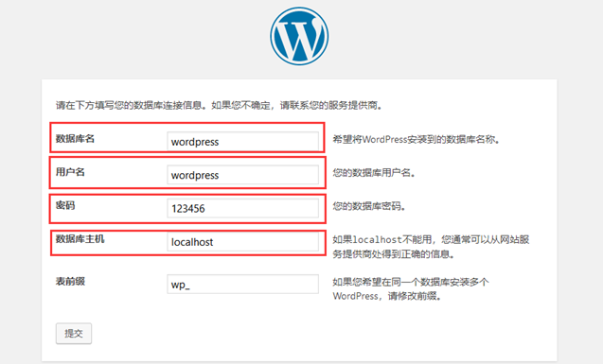This screenshot has width=603, height=364.
Task: Click into the 数据库主机 localhost field
Action: (x=242, y=241)
